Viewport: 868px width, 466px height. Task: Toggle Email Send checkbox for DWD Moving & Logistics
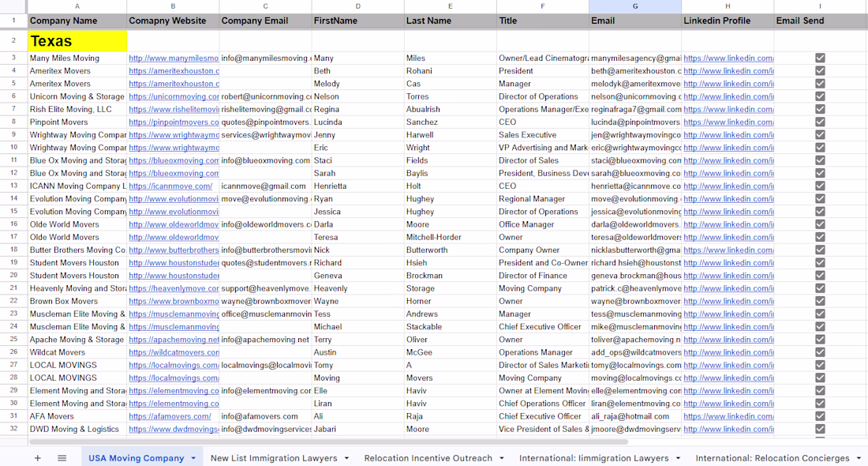[x=820, y=429]
